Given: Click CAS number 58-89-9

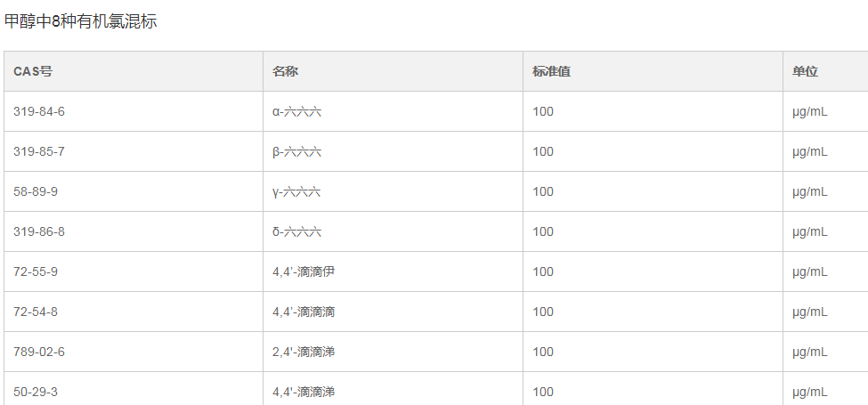Looking at the screenshot, I should (x=36, y=191).
